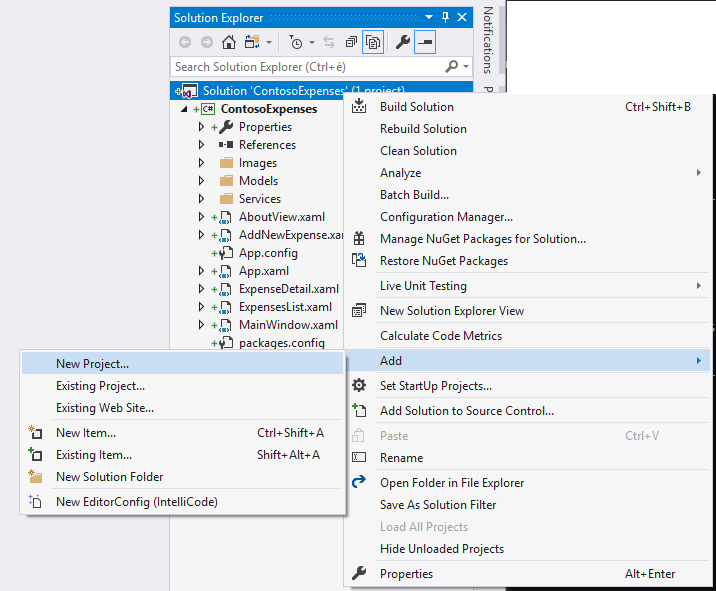Expand the Models folder
Screen dimensions: 716x591
tap(201, 181)
